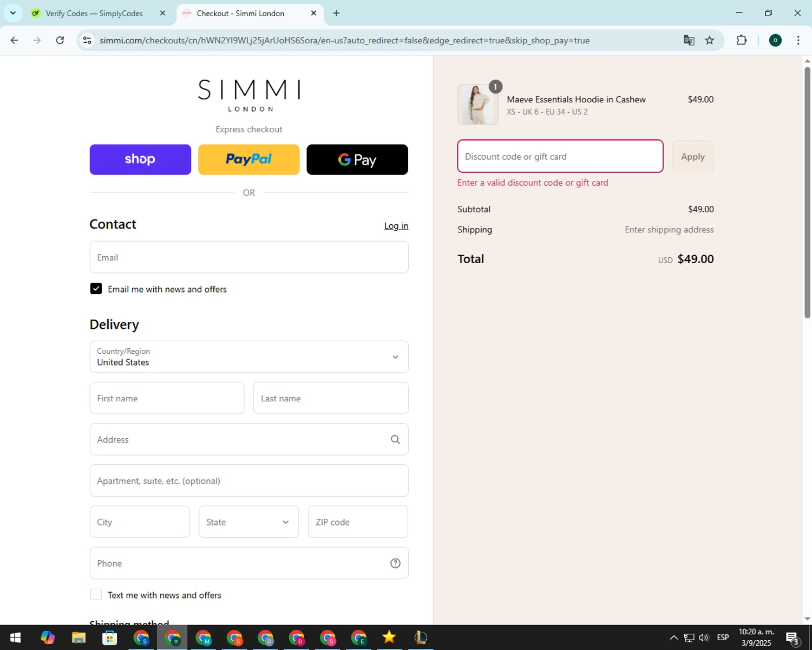Viewport: 812px width, 650px height.
Task: Click the Maeve Essentials Hoodie thumbnail
Action: click(477, 104)
